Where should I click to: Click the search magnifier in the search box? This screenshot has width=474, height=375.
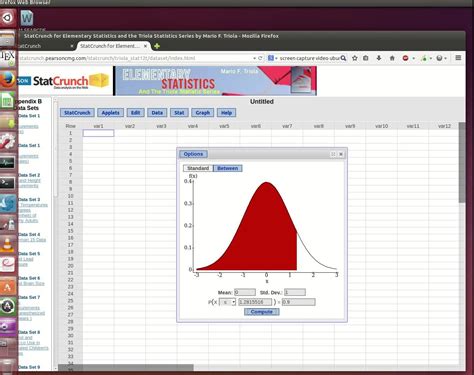click(343, 58)
